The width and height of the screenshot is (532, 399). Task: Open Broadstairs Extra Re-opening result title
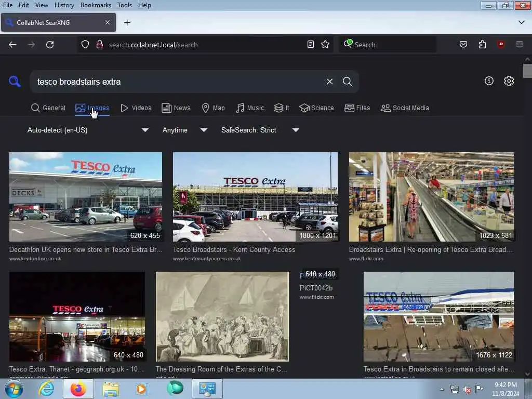tap(431, 249)
